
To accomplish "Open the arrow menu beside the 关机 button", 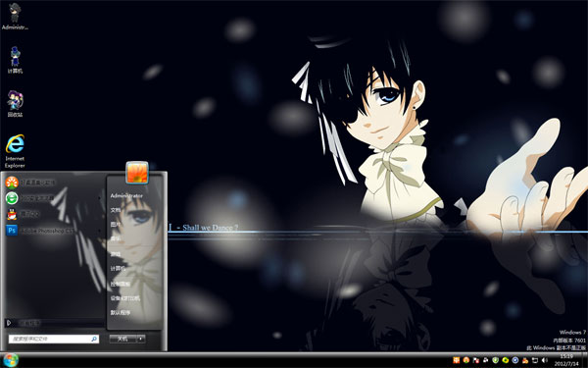I will [x=140, y=339].
